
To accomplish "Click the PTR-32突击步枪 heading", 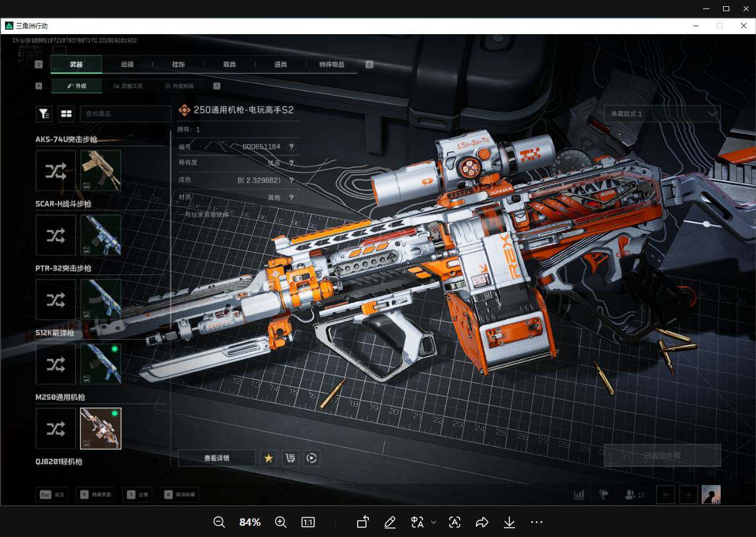I will tap(64, 268).
